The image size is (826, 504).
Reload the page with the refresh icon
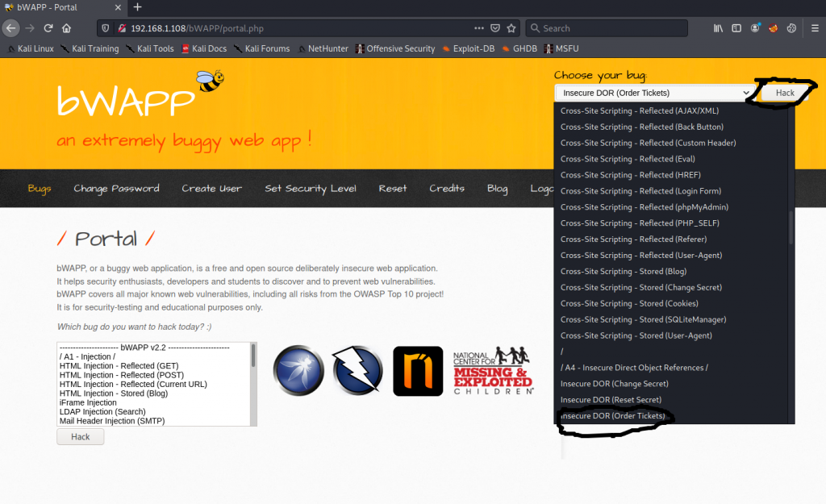pyautogui.click(x=48, y=28)
